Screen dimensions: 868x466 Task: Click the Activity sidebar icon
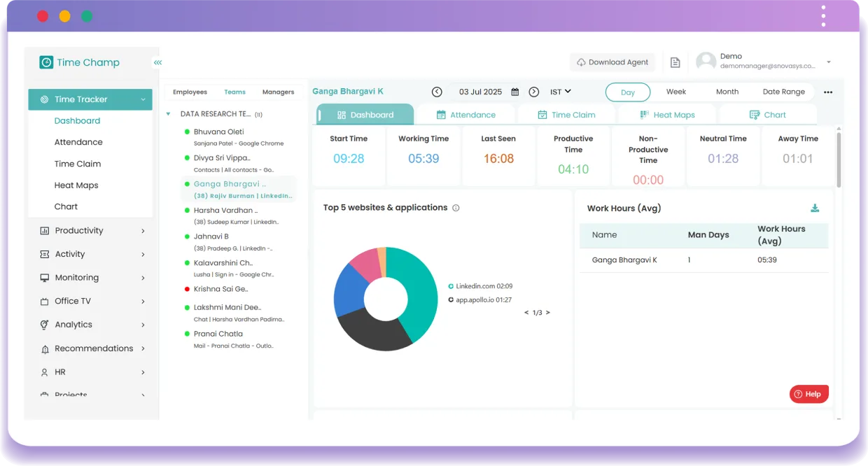pyautogui.click(x=45, y=254)
